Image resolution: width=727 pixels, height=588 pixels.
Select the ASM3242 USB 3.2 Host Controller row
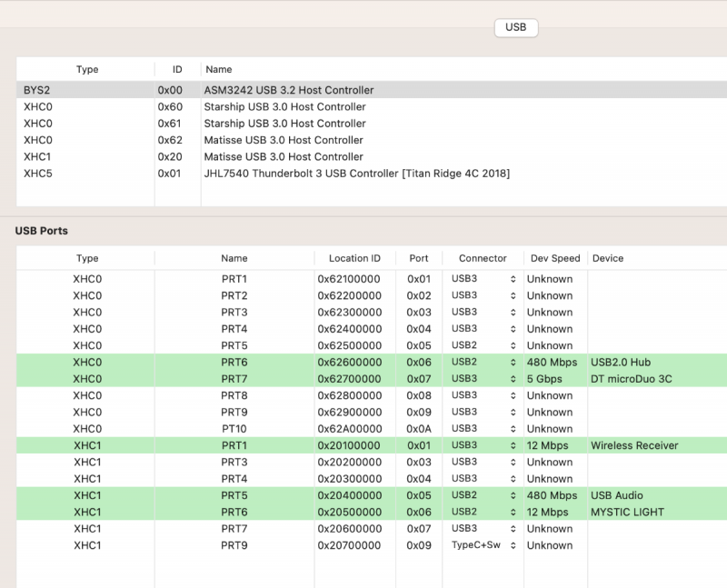(x=289, y=90)
